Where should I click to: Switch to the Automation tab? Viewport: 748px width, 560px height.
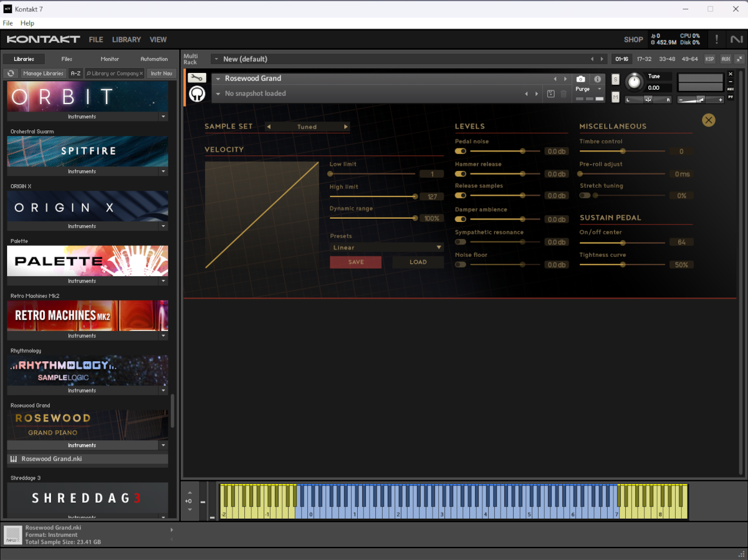pos(154,59)
